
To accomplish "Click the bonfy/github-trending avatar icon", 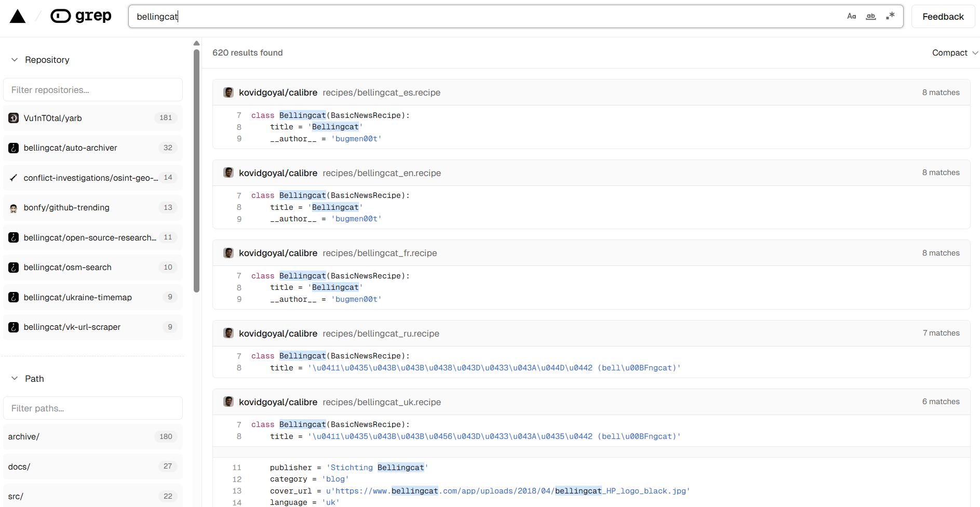I will pos(14,208).
